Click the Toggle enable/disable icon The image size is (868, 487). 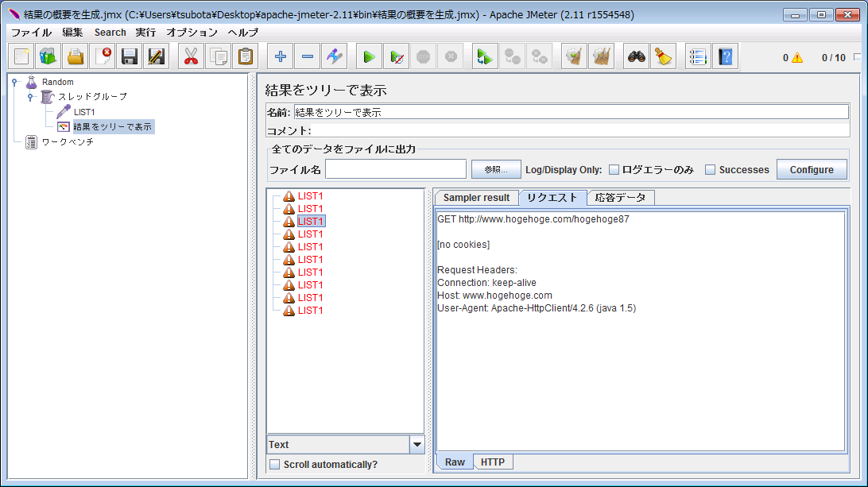335,56
